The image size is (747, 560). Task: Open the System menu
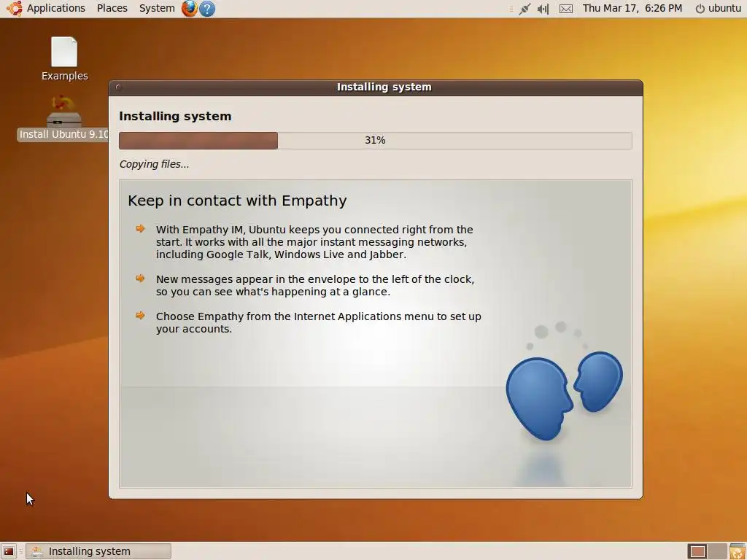(x=157, y=8)
